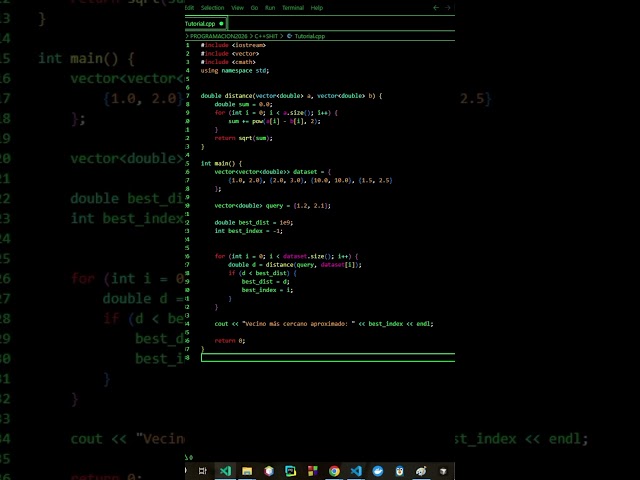Click the 'double sum = 0.0;' line
The height and width of the screenshot is (480, 640).
tap(243, 104)
